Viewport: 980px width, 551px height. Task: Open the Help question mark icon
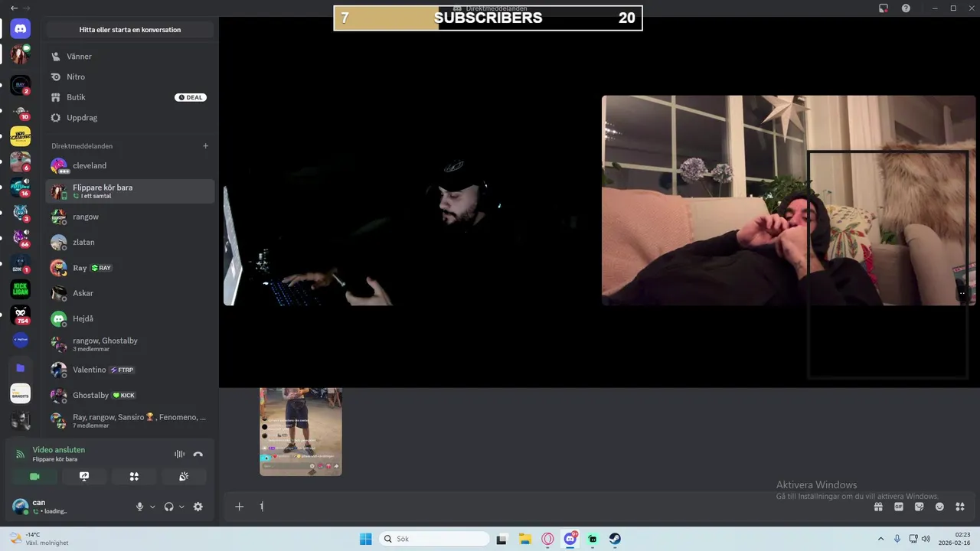(x=906, y=8)
